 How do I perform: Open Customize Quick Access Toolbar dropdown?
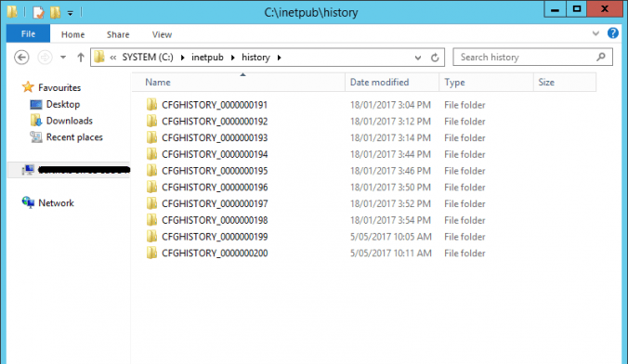(x=70, y=13)
